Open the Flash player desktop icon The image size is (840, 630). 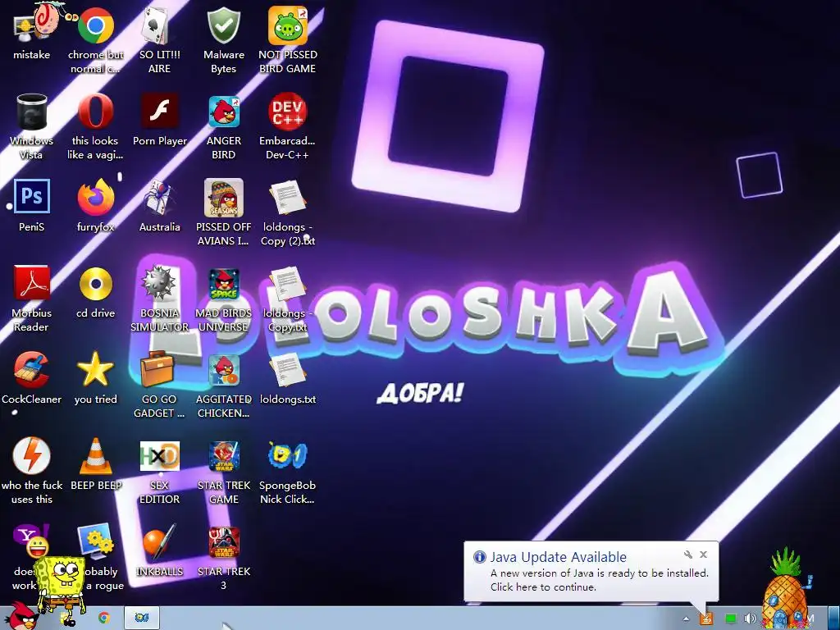click(x=160, y=112)
